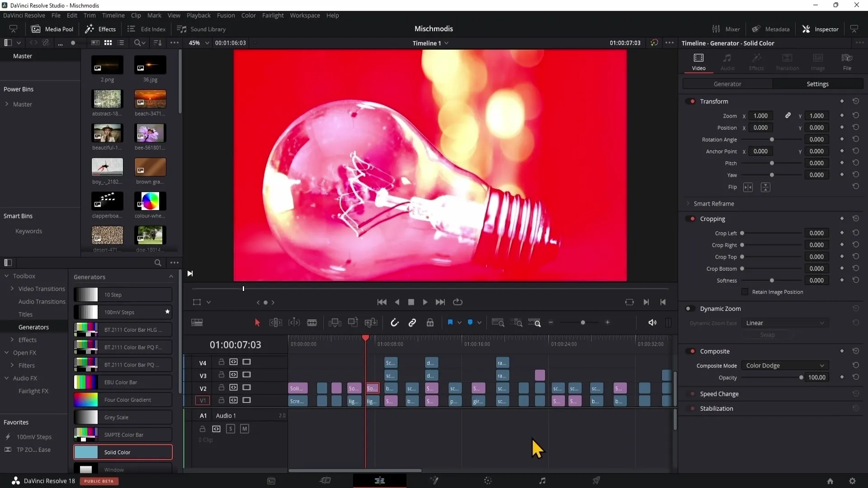Viewport: 868px width, 488px height.
Task: Click the flag/mark clip icon in toolbar
Action: click(x=450, y=322)
